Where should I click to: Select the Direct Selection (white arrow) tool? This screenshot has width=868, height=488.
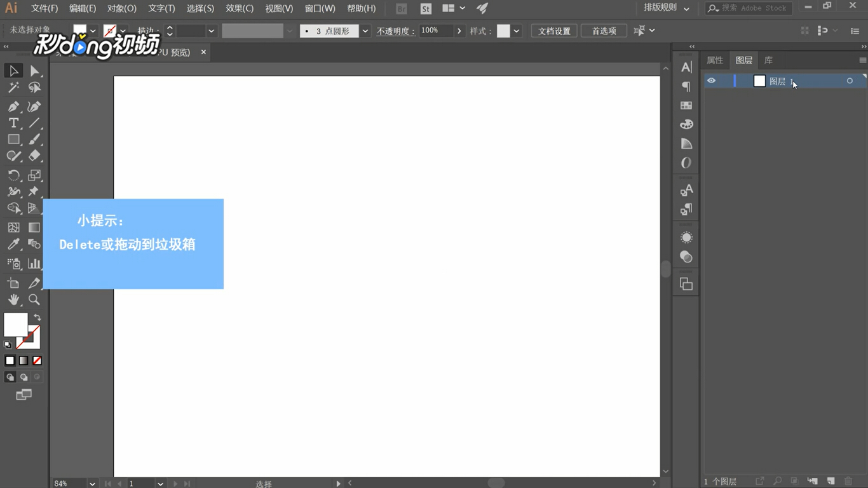(x=34, y=71)
